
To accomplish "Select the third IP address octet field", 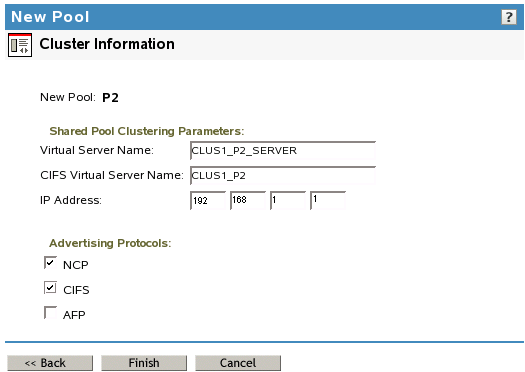I will tap(288, 200).
